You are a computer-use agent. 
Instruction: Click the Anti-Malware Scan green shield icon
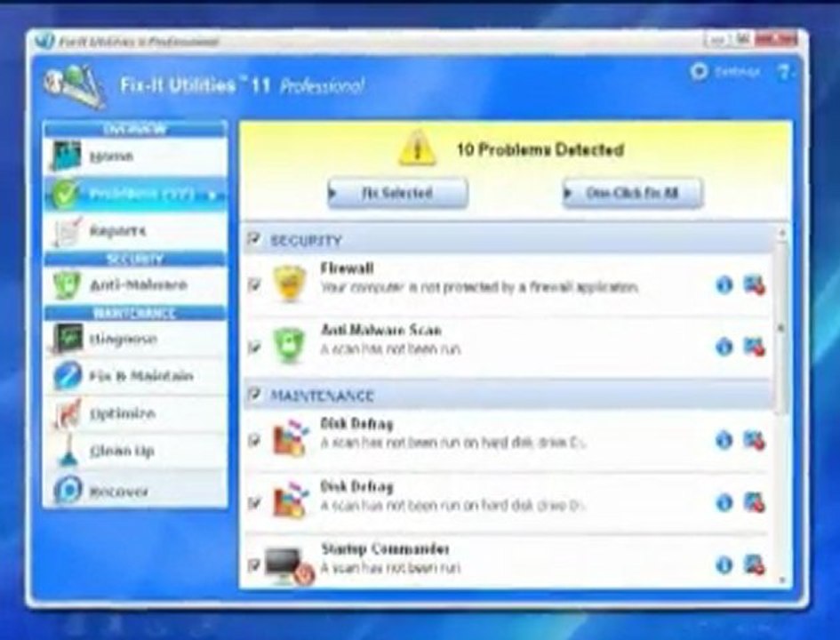[289, 346]
